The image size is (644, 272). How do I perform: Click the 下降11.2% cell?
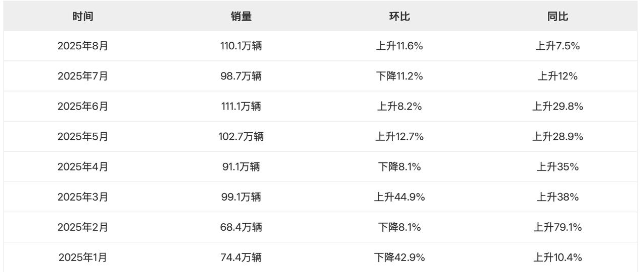(399, 76)
